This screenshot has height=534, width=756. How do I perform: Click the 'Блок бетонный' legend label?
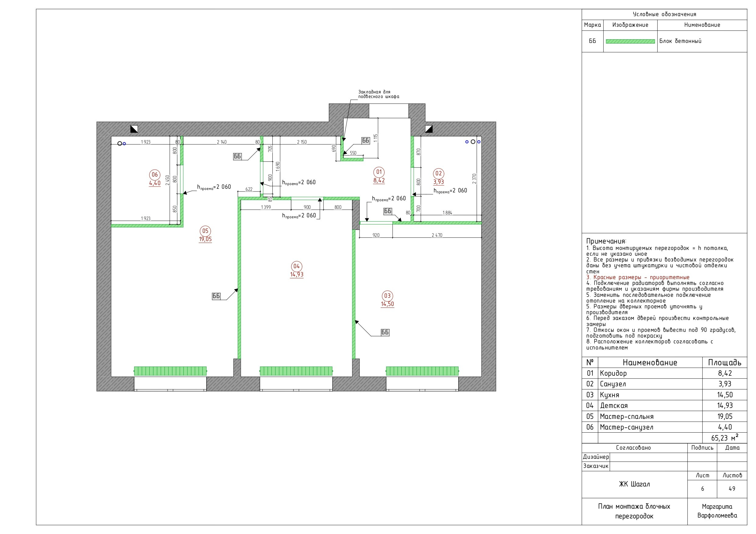pyautogui.click(x=680, y=41)
